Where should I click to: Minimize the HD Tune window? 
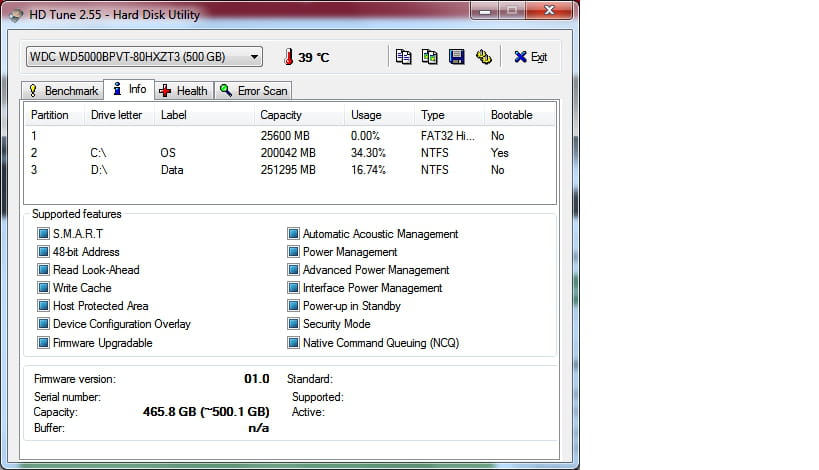tap(485, 10)
